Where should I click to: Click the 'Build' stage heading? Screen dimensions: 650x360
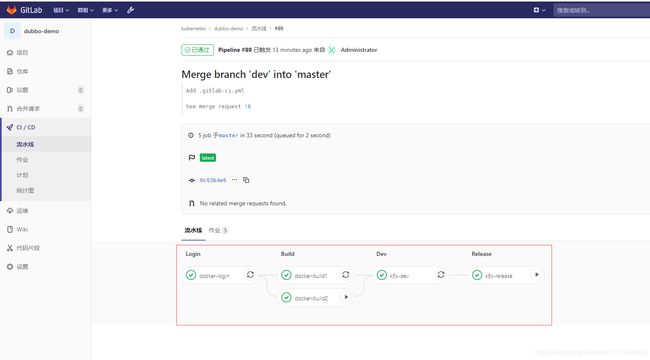pyautogui.click(x=288, y=254)
